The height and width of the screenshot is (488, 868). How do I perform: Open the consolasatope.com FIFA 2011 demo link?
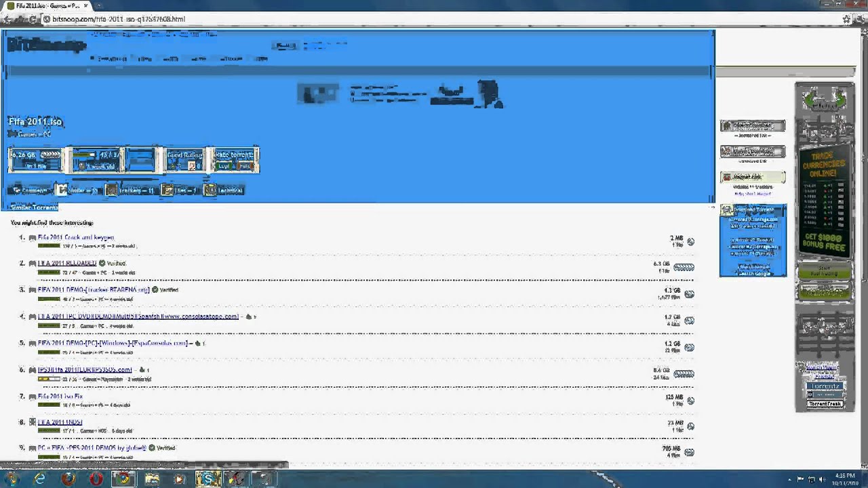(x=138, y=316)
